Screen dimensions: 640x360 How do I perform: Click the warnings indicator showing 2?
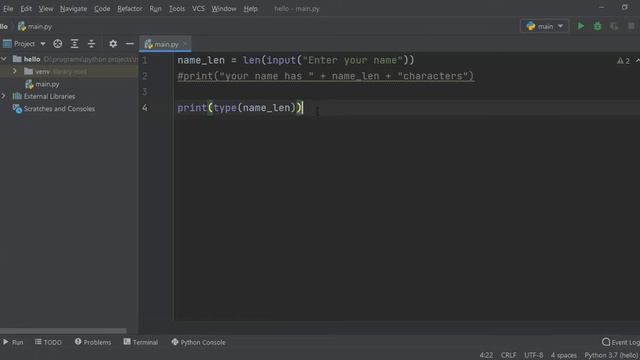click(623, 61)
